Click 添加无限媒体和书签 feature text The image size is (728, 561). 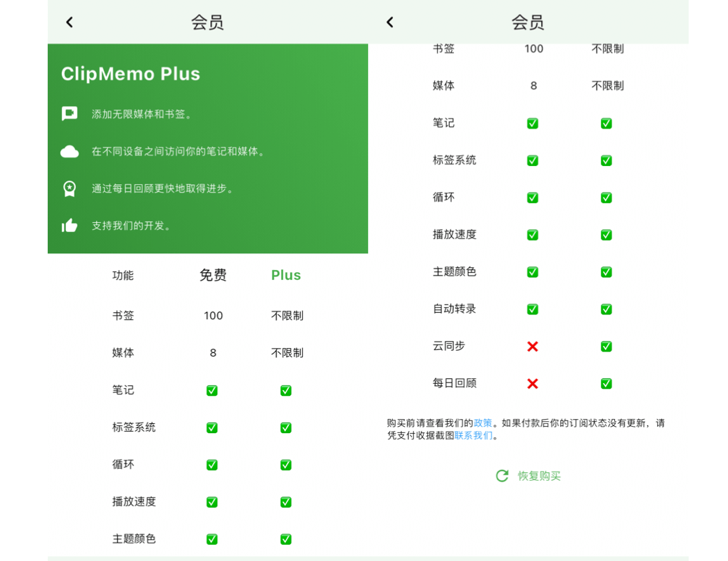[141, 115]
